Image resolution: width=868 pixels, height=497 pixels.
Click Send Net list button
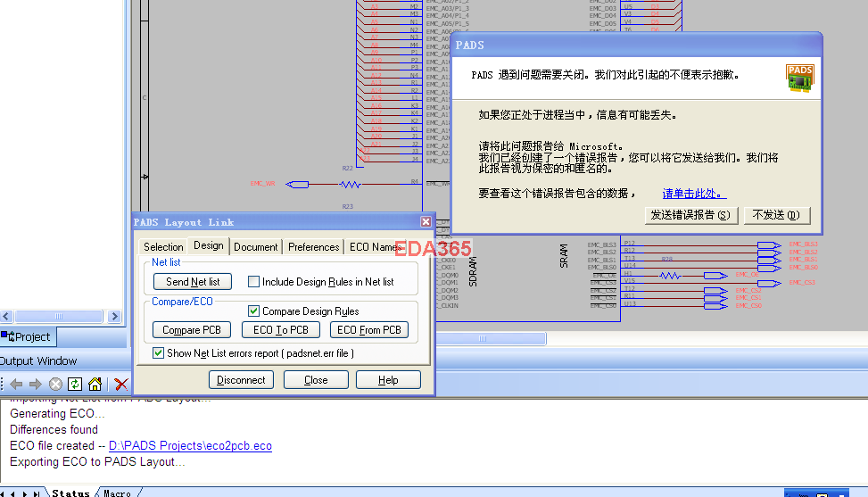click(x=193, y=282)
